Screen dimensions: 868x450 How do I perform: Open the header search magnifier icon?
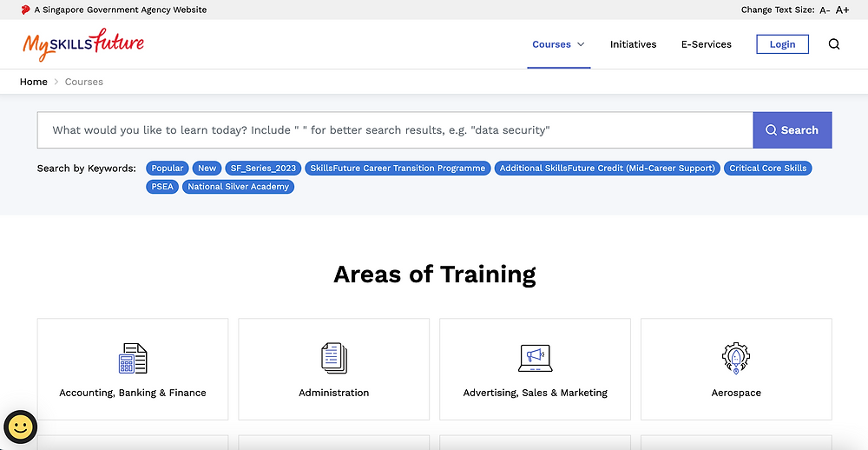point(833,44)
